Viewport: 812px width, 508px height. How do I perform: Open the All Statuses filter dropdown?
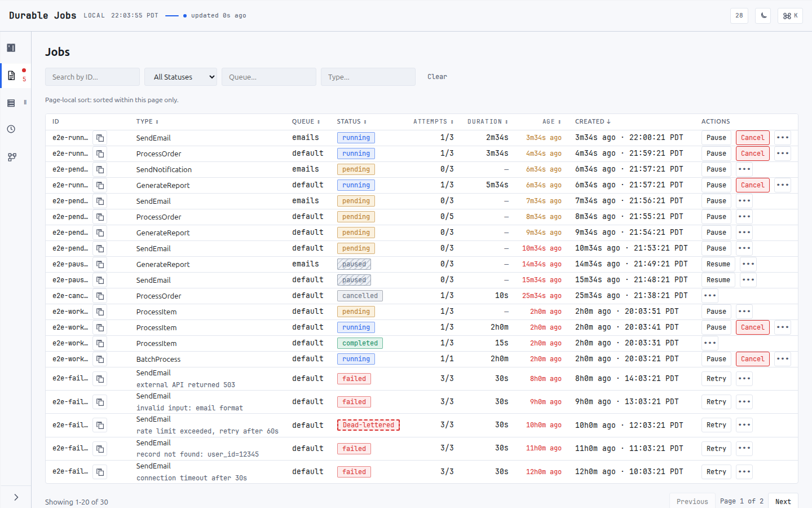(181, 77)
